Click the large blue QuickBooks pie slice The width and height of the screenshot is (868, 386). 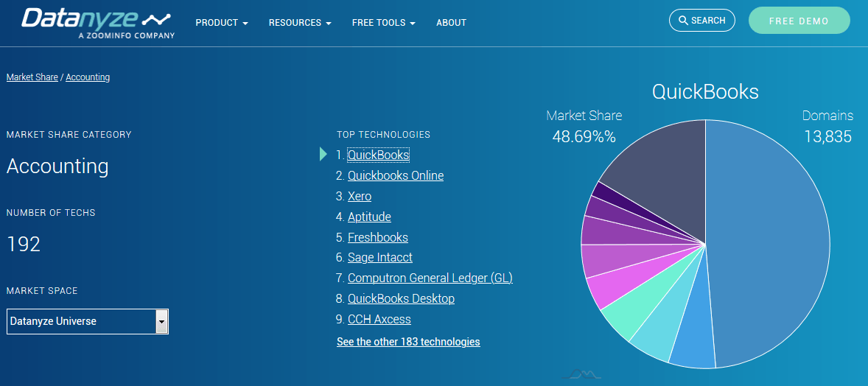point(769,244)
